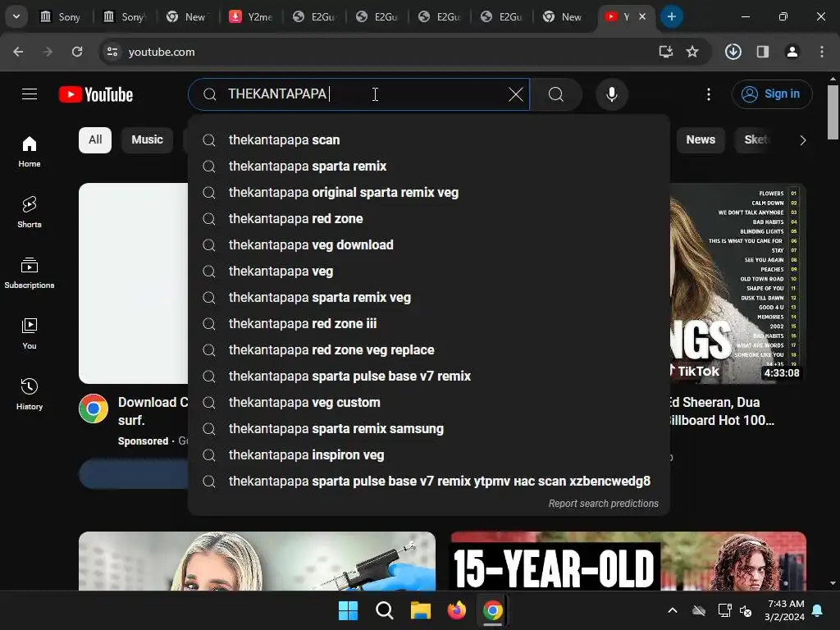
Task: Open the Windows Start menu
Action: coord(348,610)
